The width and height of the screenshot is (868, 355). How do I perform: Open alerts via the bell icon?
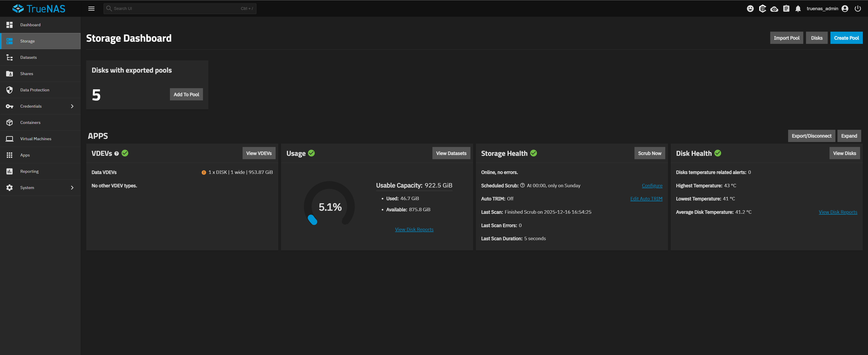click(798, 9)
